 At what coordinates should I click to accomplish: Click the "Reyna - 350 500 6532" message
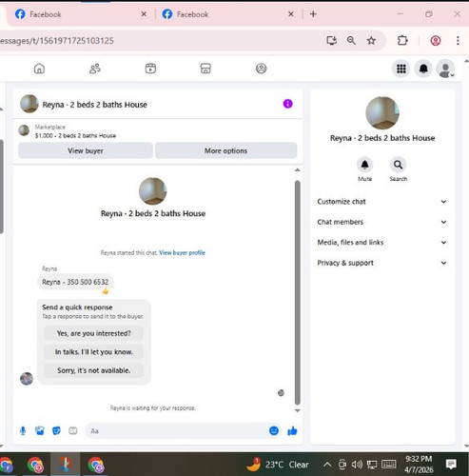[x=75, y=282]
